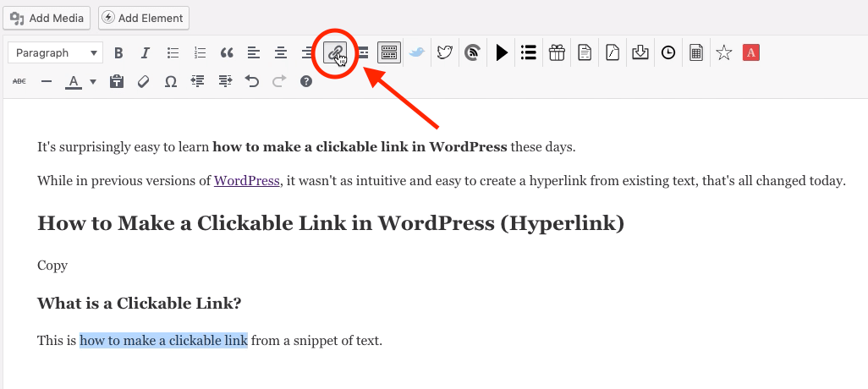This screenshot has width=868, height=389.
Task: Click the "What is a Clickable Link?" subheading
Action: coord(139,304)
